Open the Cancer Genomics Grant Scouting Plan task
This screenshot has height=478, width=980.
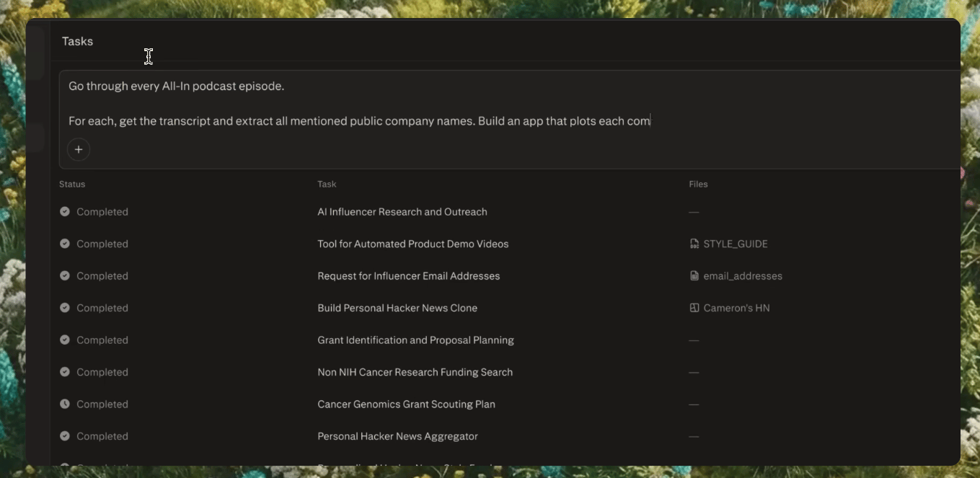406,404
